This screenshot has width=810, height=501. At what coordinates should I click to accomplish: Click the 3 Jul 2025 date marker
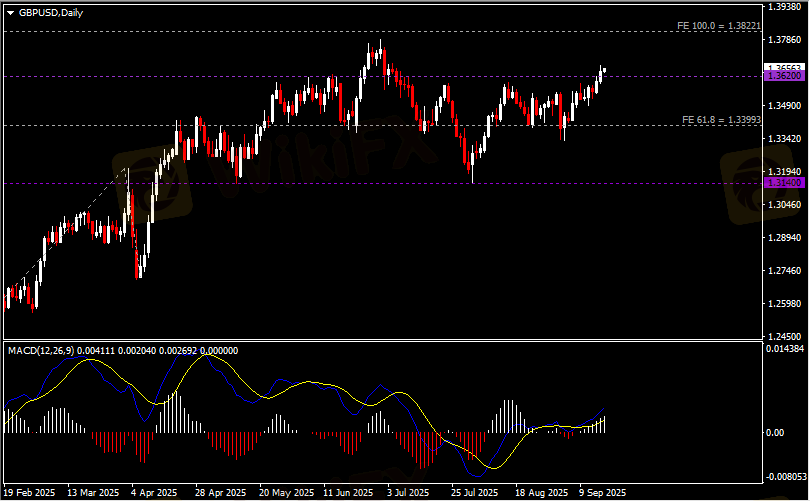tap(410, 493)
